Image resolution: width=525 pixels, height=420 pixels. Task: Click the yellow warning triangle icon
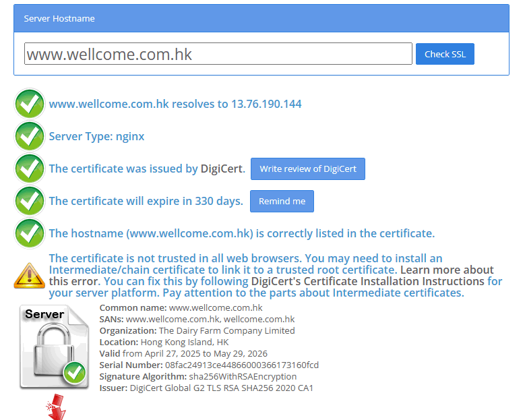point(30,276)
